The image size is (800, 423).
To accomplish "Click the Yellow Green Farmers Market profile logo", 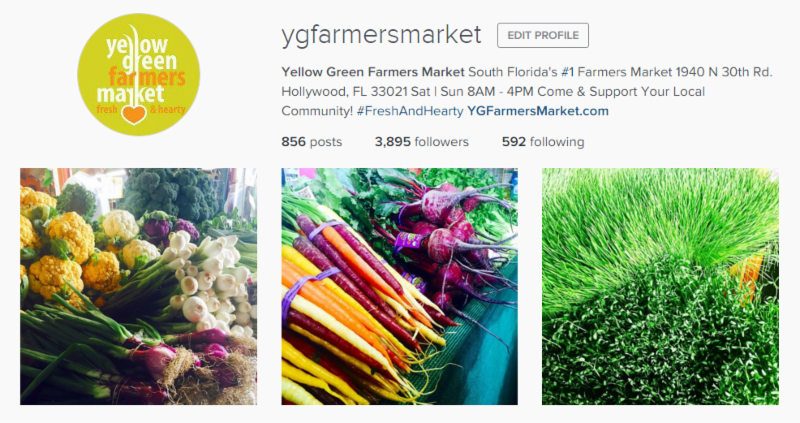I will [x=138, y=74].
